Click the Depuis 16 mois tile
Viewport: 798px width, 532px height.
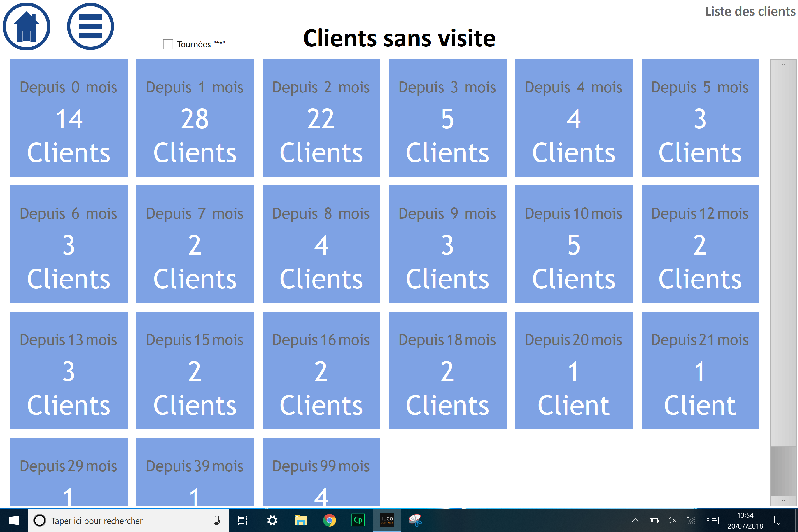tap(321, 370)
